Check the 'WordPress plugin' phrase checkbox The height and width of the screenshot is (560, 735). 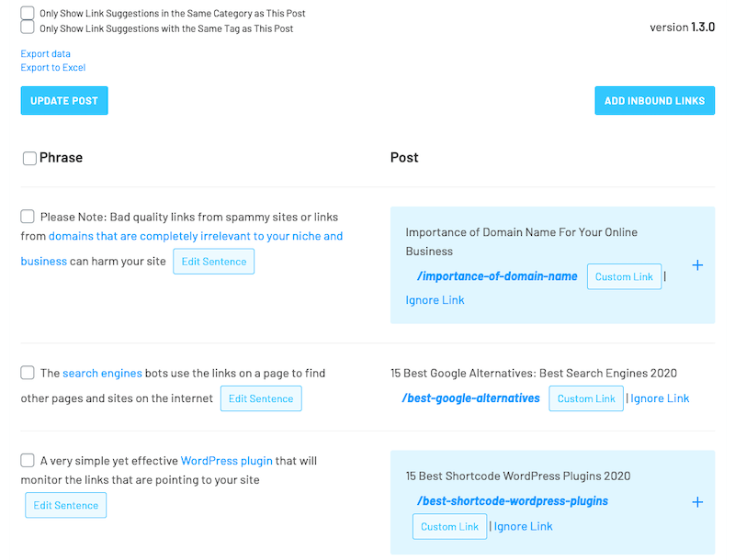(x=28, y=460)
